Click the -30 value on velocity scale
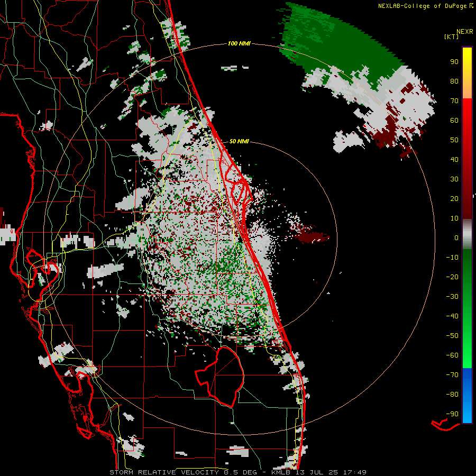The image size is (476, 476). pyautogui.click(x=452, y=297)
